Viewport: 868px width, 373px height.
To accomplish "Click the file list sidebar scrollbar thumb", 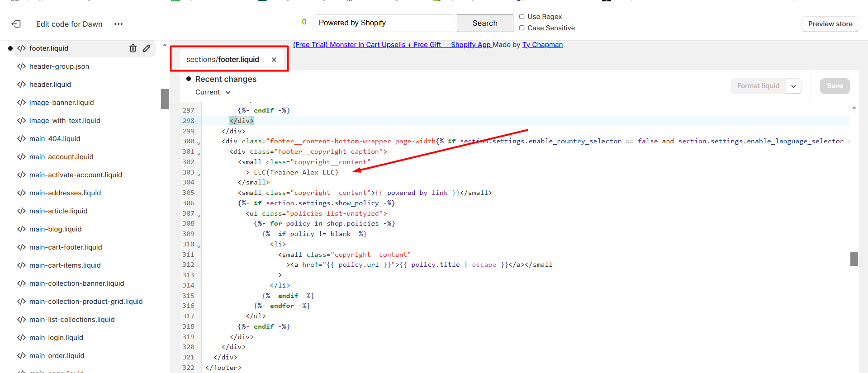I will point(165,99).
